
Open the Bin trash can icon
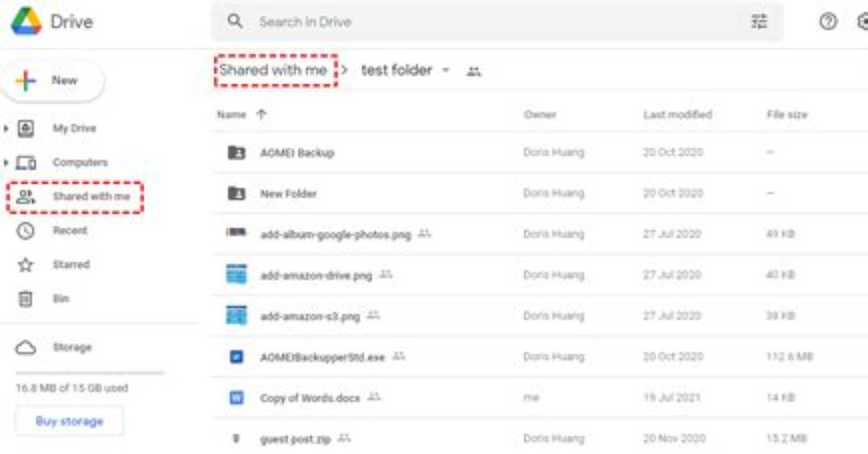pyautogui.click(x=25, y=299)
